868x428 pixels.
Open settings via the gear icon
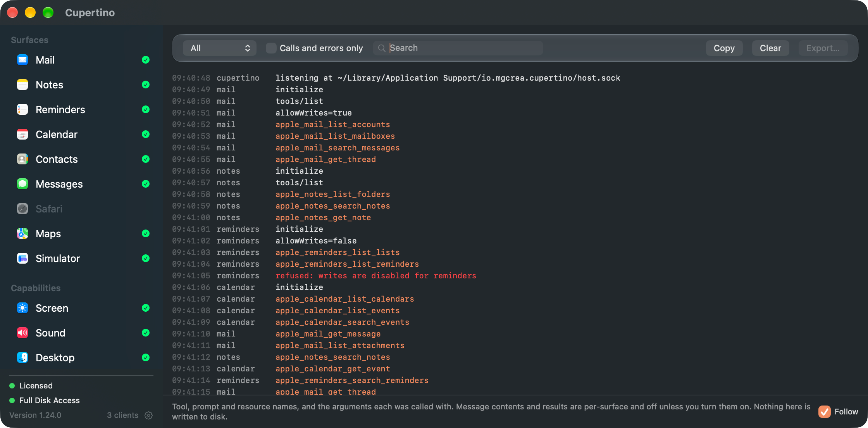(148, 415)
